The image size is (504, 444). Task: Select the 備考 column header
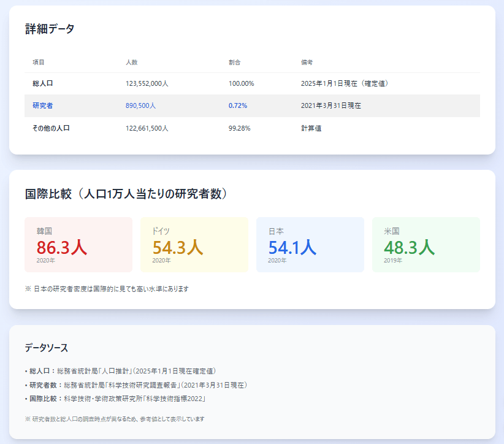coord(307,63)
